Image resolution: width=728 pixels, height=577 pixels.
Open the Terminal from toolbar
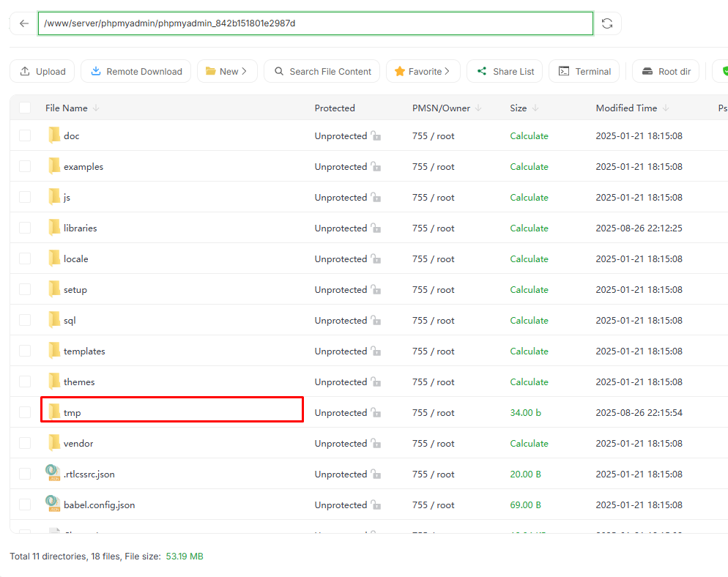point(584,71)
